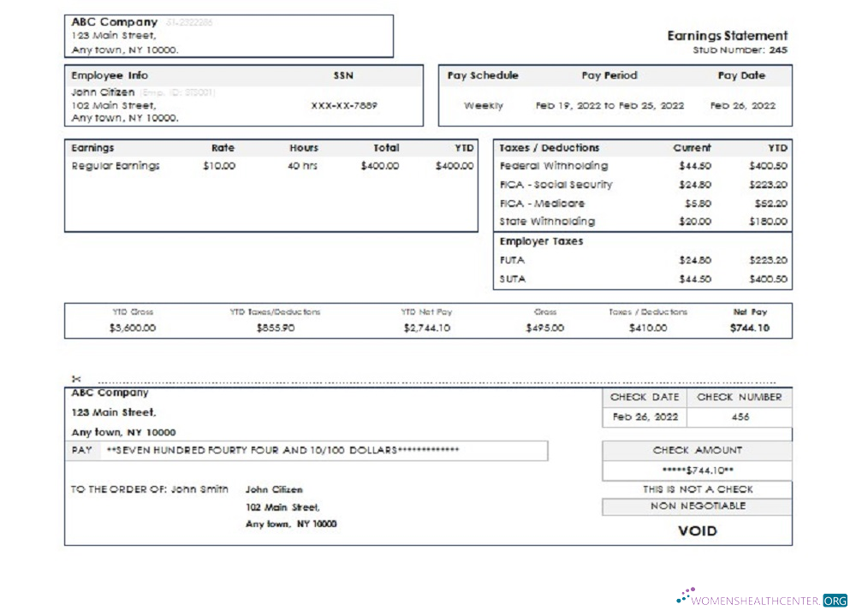Click the VOID watermark on the check
Screen dimensions: 856x616
pos(698,531)
